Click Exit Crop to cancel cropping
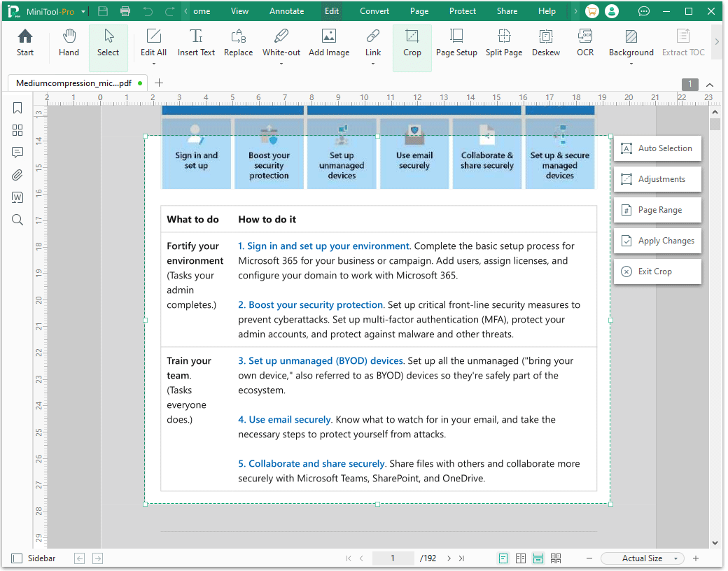Screen dimensions: 728x571 (657, 272)
